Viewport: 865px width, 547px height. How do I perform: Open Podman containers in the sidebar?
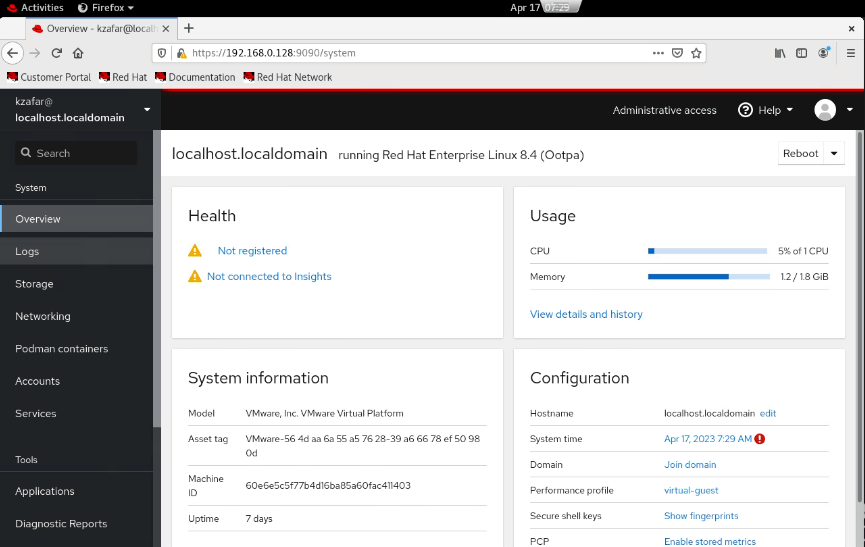[76, 348]
